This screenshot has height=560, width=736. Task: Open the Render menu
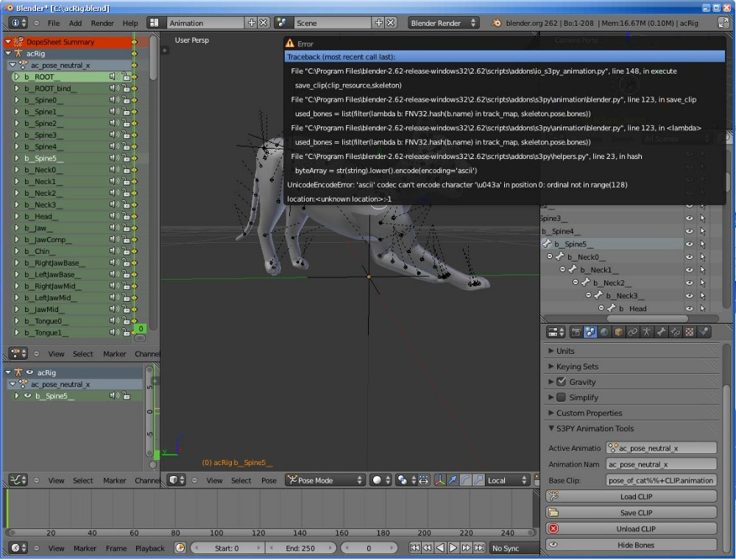point(102,23)
